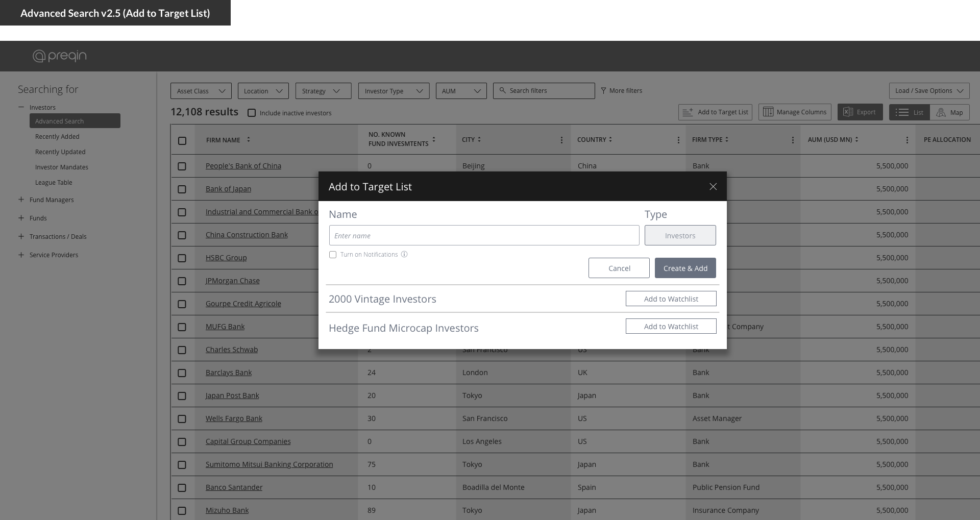Open Strategy filter dropdown
The width and height of the screenshot is (980, 520).
(x=323, y=91)
